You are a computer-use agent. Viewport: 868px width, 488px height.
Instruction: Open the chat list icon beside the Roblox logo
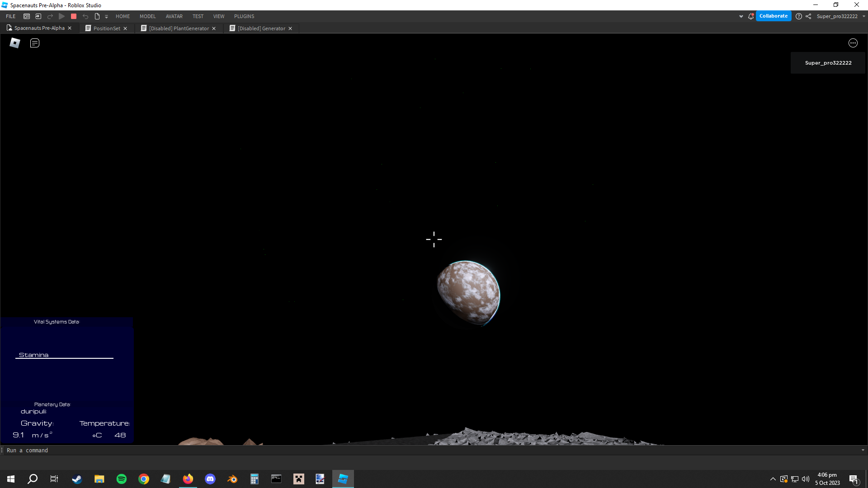point(34,42)
